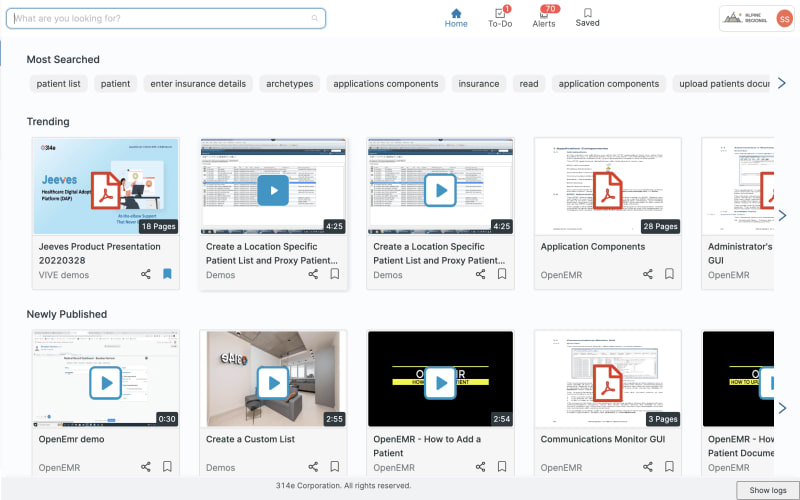Share first Create a Location Specific video

pos(313,274)
